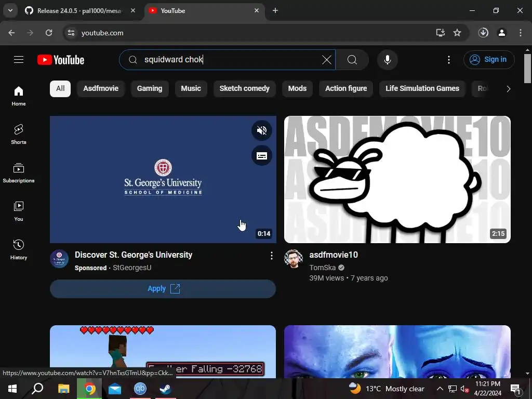Open the Windows Start menu
Viewport: 532px width, 399px height.
click(x=12, y=389)
